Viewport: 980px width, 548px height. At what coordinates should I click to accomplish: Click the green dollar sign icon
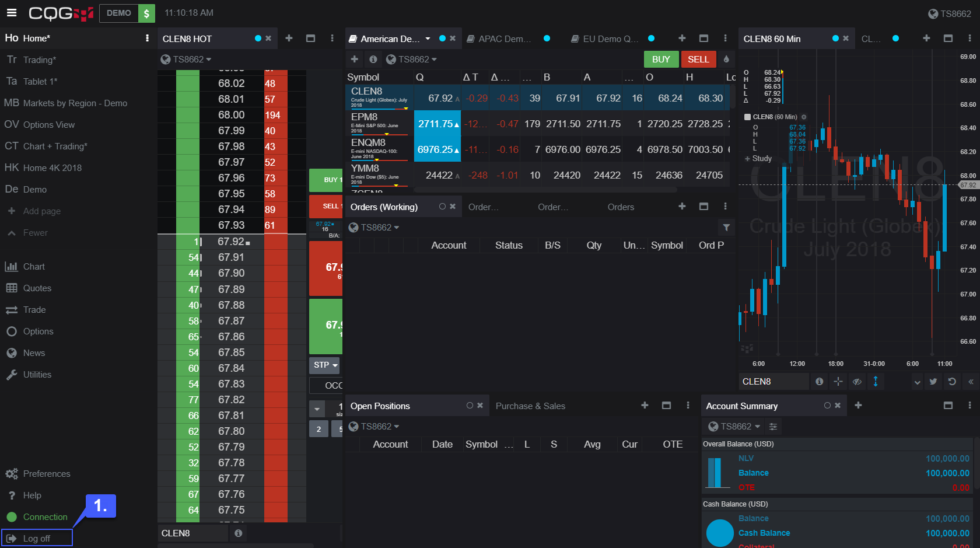tap(146, 13)
